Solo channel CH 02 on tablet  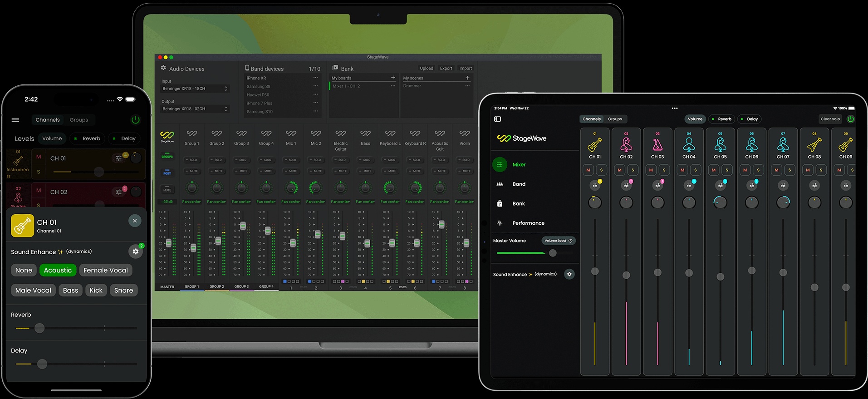(633, 170)
